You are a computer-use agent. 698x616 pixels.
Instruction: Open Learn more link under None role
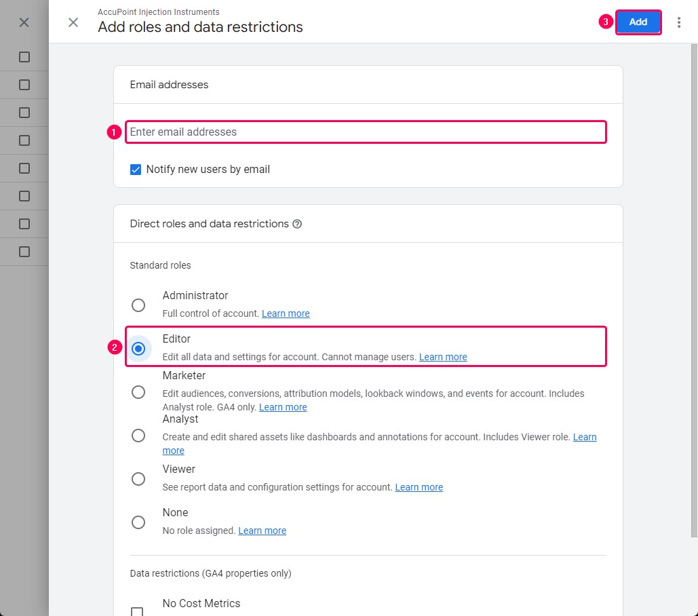[263, 531]
